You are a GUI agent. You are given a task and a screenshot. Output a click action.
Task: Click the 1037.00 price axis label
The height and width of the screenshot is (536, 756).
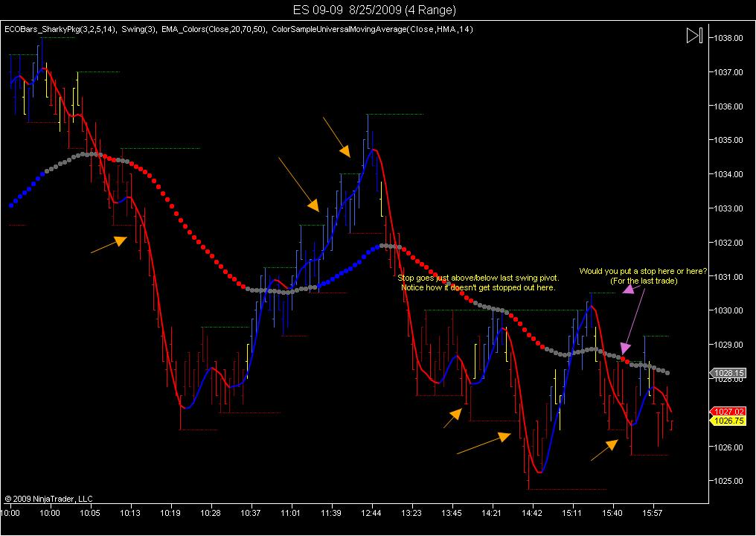[x=728, y=72]
